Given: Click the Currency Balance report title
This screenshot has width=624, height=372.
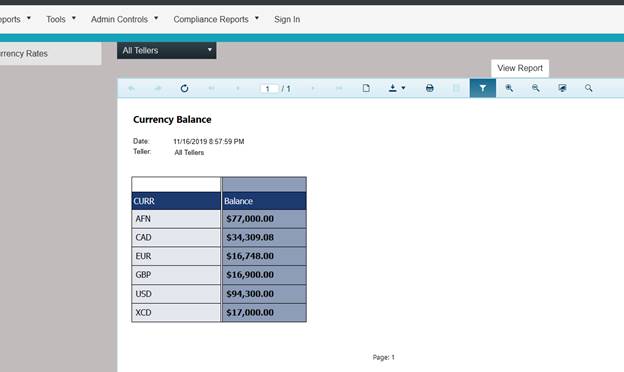Looking at the screenshot, I should pyautogui.click(x=172, y=119).
